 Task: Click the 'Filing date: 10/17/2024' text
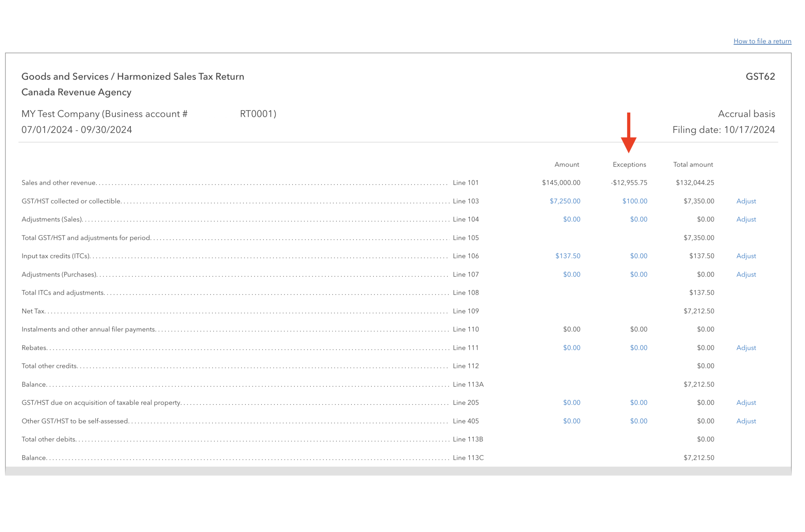click(724, 130)
